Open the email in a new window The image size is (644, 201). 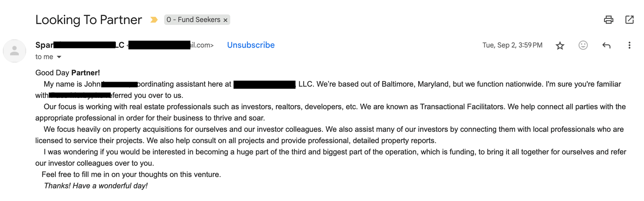(x=629, y=20)
